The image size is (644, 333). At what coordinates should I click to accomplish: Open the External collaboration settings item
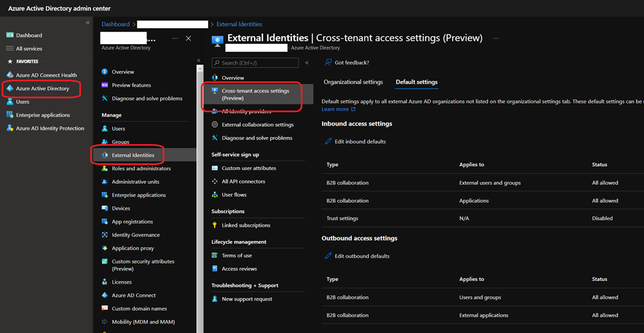coord(257,125)
